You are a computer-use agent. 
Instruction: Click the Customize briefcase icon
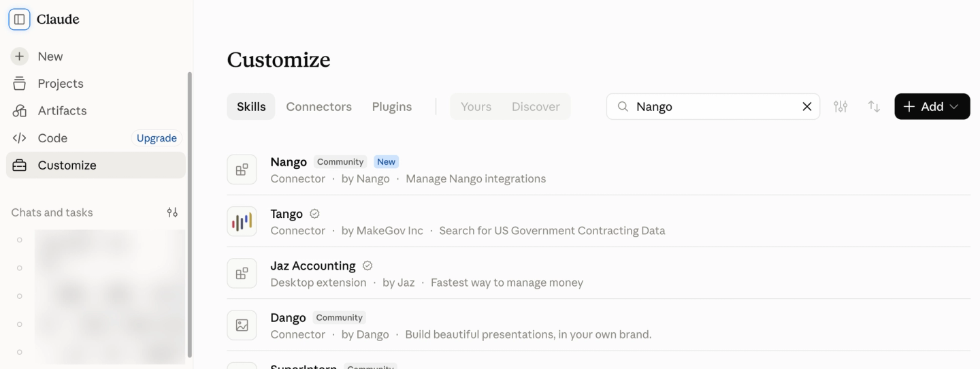19,165
